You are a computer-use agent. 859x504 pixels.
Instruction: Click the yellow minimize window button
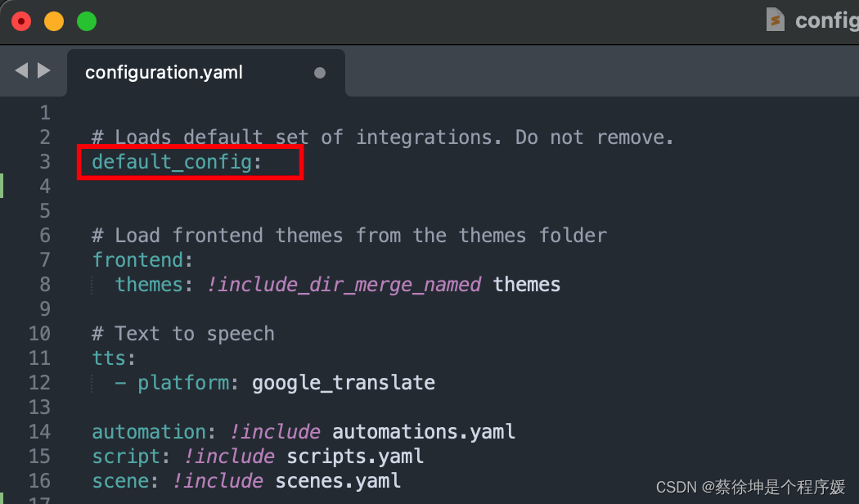[x=54, y=21]
